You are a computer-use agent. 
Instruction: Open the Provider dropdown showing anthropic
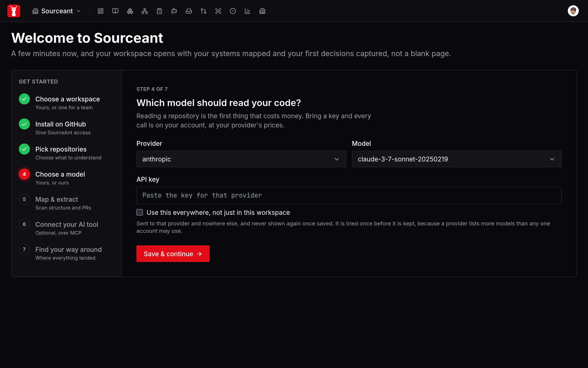(x=241, y=159)
